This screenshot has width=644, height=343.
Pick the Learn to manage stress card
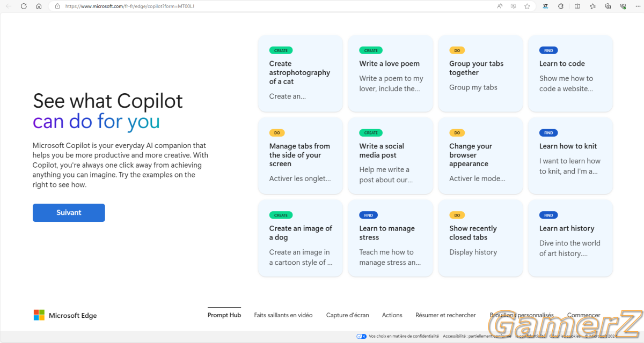[x=391, y=238]
